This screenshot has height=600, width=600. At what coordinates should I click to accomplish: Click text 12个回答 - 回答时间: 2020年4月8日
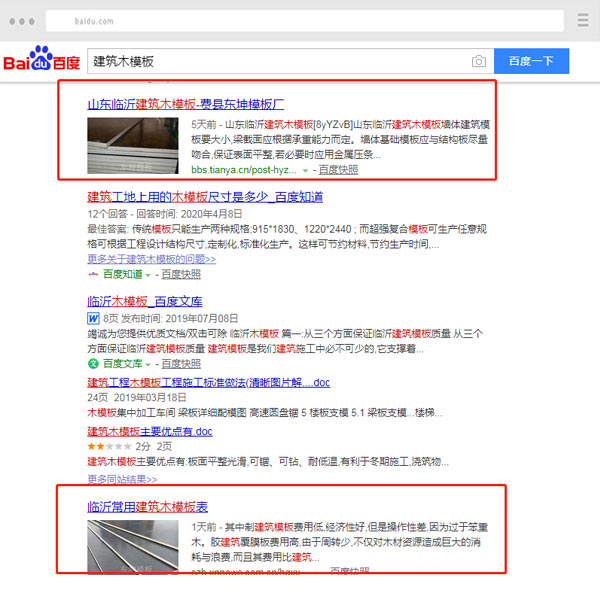(x=165, y=214)
